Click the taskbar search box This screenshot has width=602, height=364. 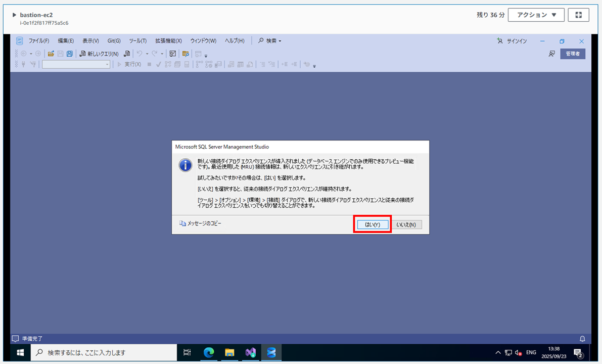point(104,352)
